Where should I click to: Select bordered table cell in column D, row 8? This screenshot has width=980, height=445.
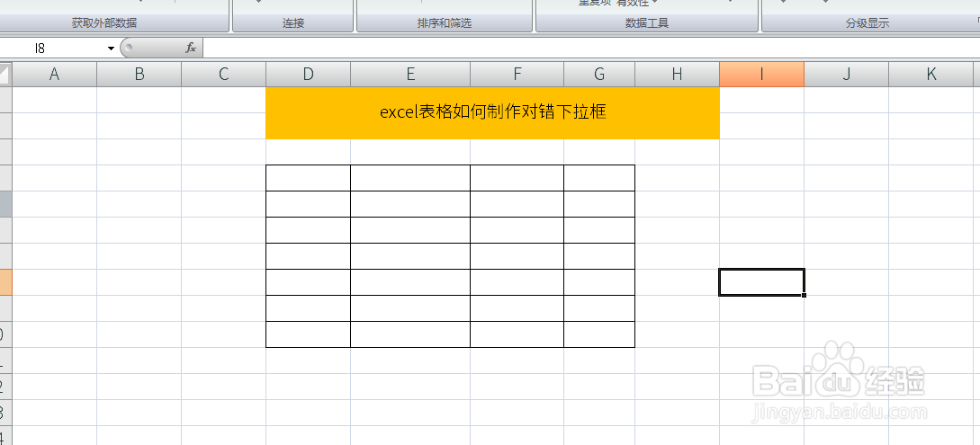point(308,282)
